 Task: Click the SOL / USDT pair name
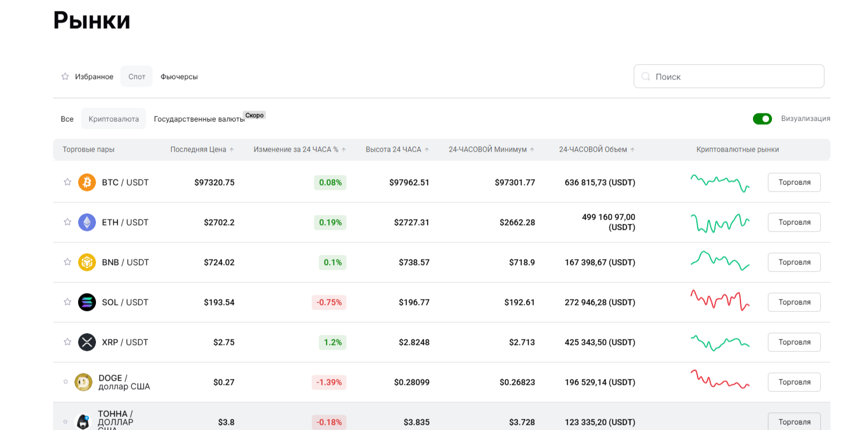tap(125, 302)
